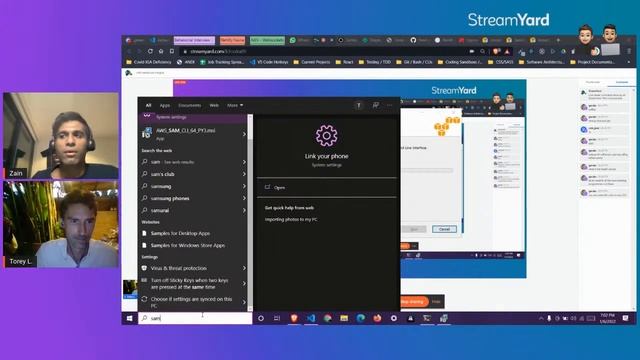Viewport: 640px width, 360px height.
Task: Open Google Chrome from the taskbar
Action: pyautogui.click(x=327, y=318)
